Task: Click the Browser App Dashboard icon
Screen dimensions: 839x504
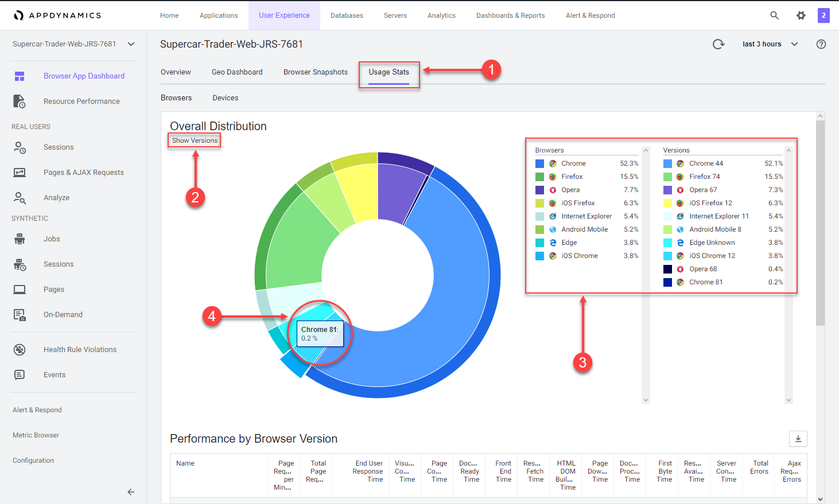Action: pyautogui.click(x=20, y=76)
